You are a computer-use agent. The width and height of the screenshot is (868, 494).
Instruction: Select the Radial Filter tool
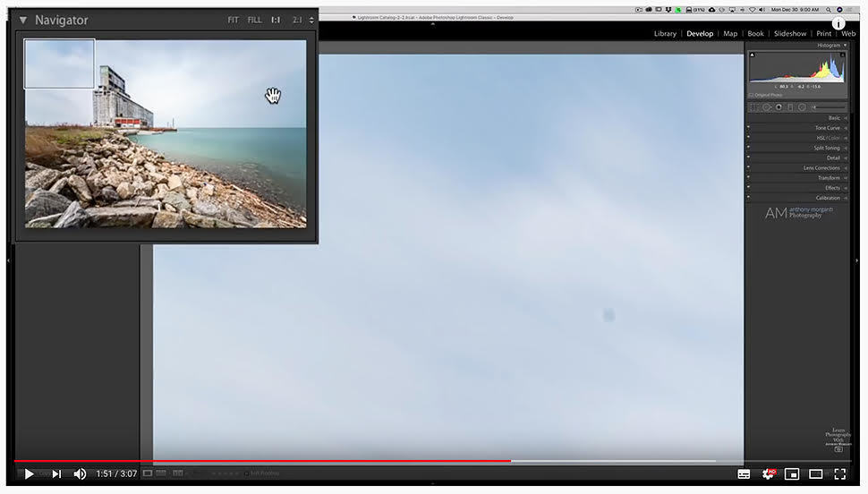pos(802,107)
